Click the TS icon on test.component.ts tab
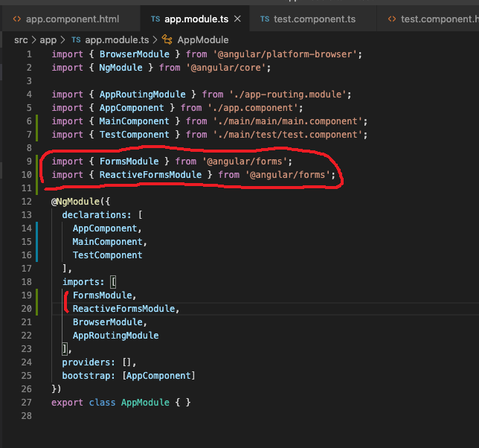The height and width of the screenshot is (448, 479). [265, 19]
